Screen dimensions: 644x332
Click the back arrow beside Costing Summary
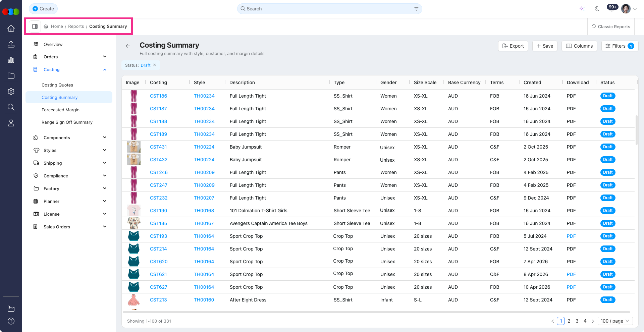click(128, 46)
